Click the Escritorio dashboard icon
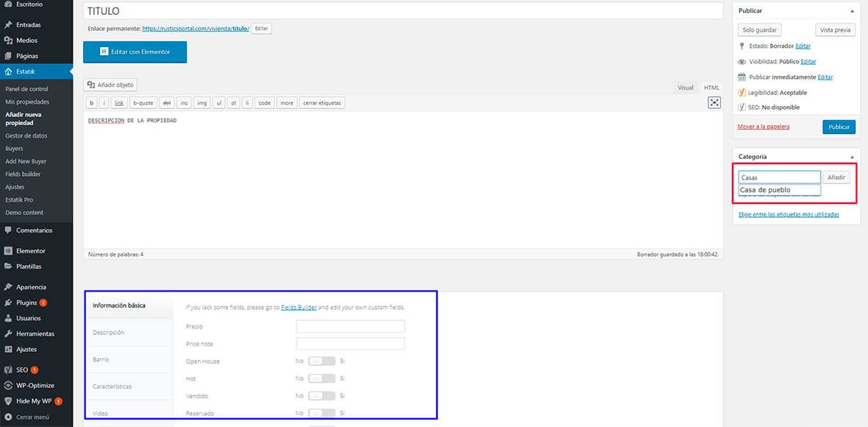The width and height of the screenshot is (868, 427). click(x=8, y=4)
